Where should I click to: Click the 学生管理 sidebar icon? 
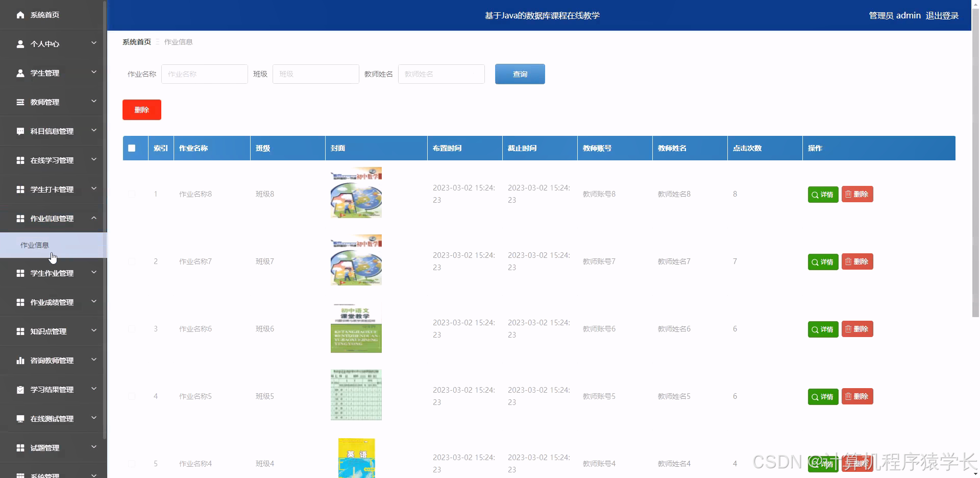(x=20, y=73)
